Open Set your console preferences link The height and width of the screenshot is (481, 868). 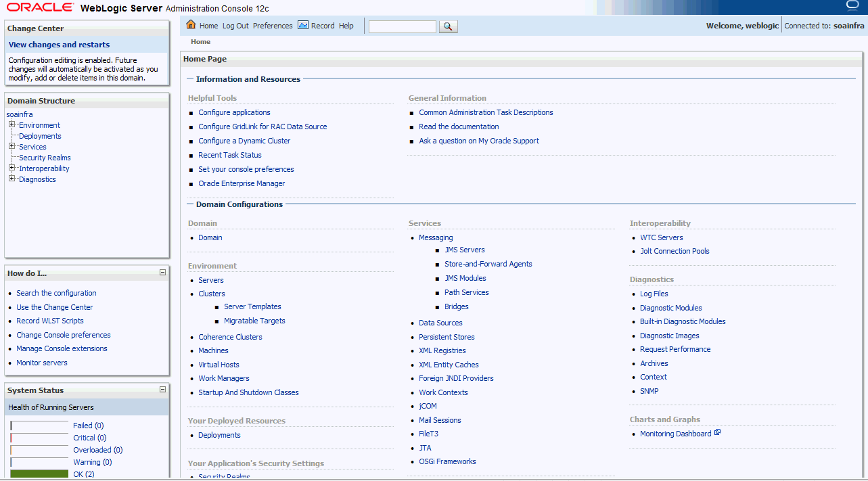246,169
